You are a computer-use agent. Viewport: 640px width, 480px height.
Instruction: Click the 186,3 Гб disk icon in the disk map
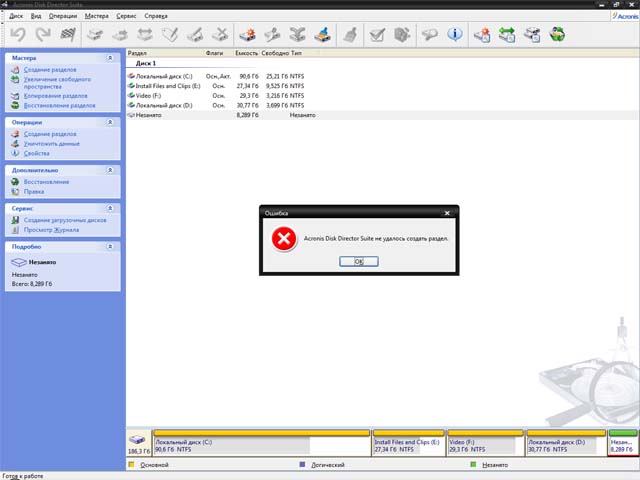click(138, 440)
